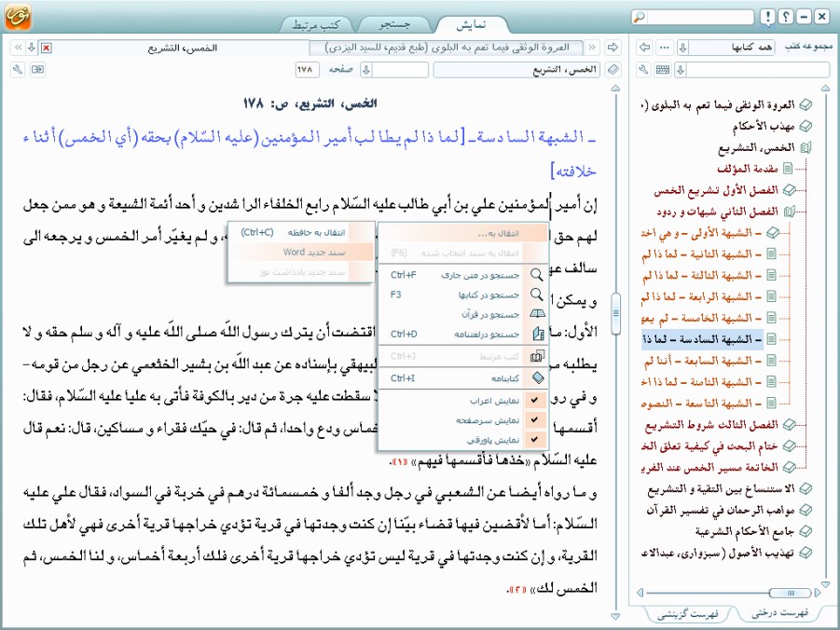Click the magnifier icon of جستجو در متن جاری
Viewport: 840px width, 630px height.
point(536,275)
